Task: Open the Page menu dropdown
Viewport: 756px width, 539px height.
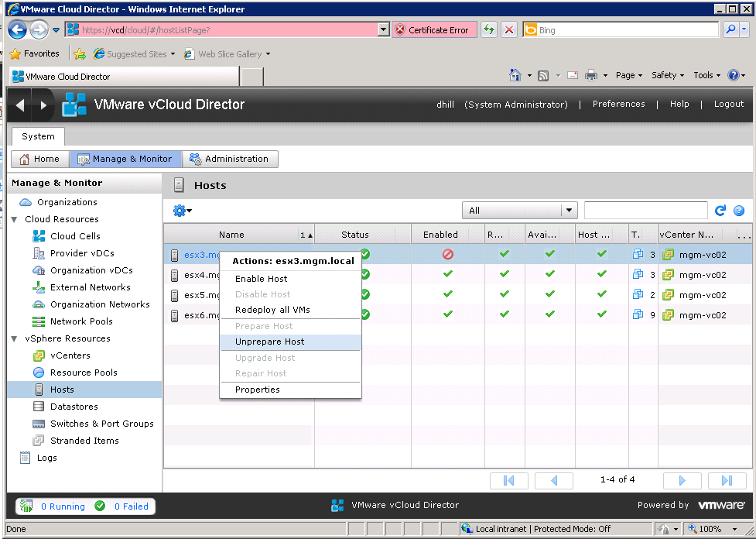Action: [629, 75]
